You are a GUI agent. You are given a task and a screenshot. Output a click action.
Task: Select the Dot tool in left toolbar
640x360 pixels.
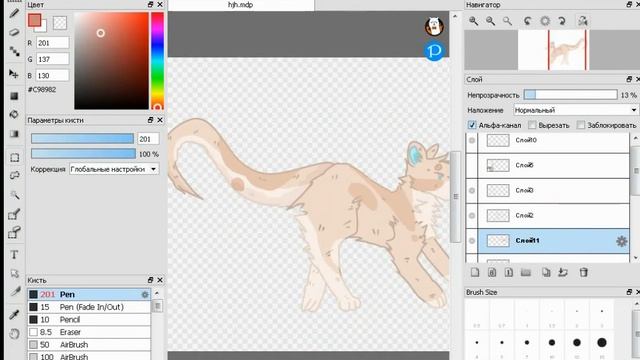click(x=14, y=51)
